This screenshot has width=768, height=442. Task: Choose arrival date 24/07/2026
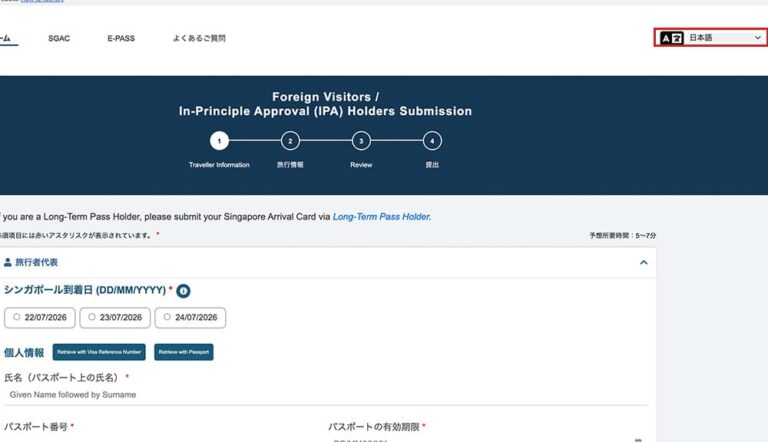pyautogui.click(x=191, y=318)
